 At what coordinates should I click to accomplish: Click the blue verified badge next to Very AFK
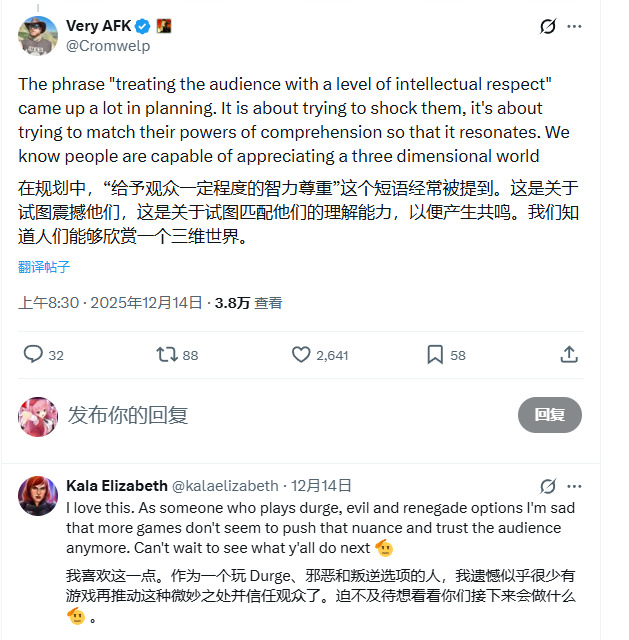point(144,25)
